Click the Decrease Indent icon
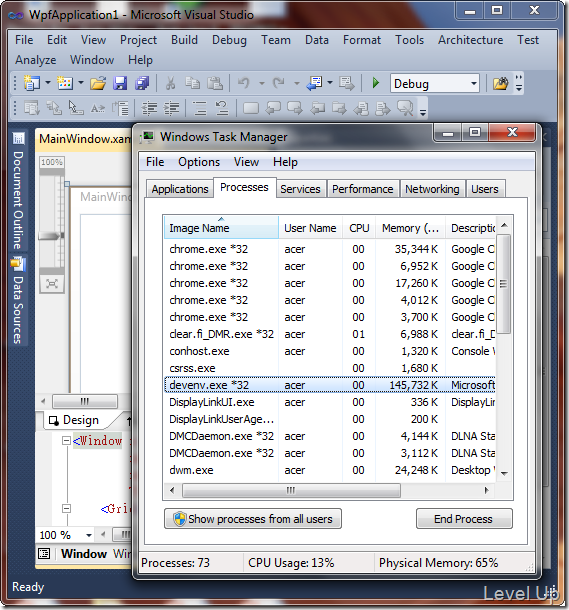The image size is (569, 610). tap(149, 108)
